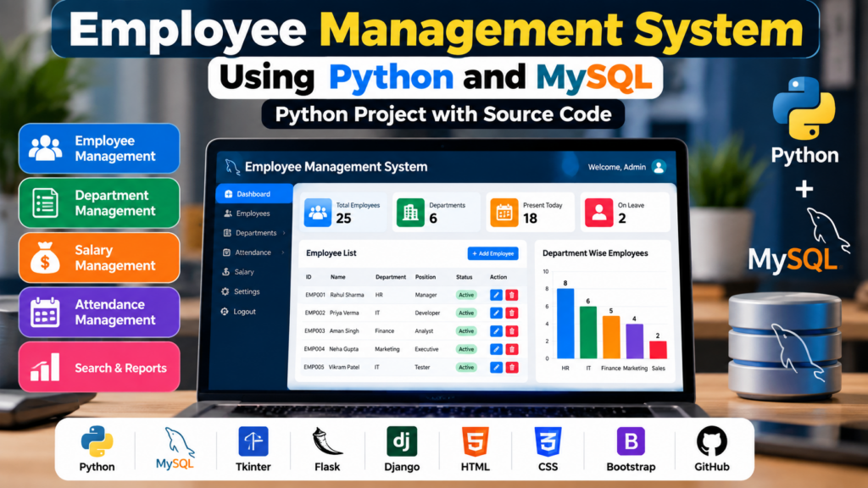Click the Name column header

[337, 277]
